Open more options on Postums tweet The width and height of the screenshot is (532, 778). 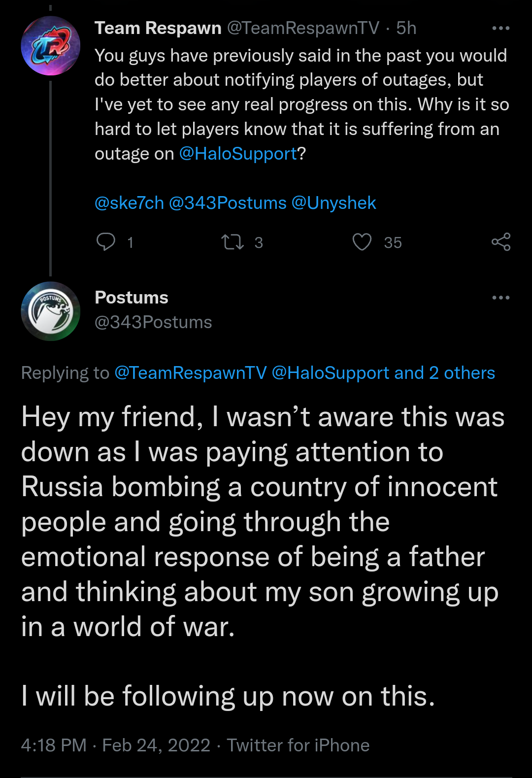tap(501, 298)
